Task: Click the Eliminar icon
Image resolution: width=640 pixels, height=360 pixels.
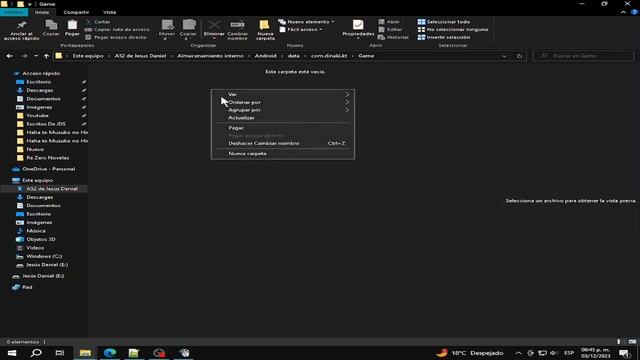Action: (214, 25)
